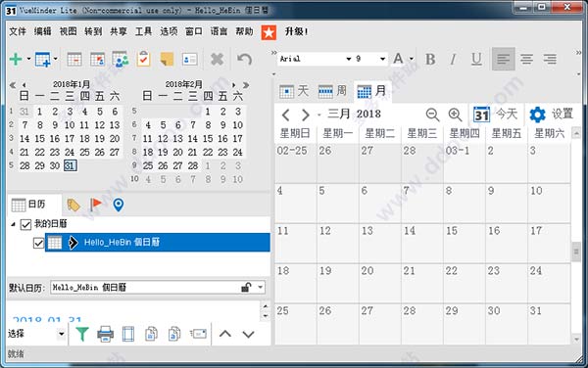Switch to the 天 day view tab
The width and height of the screenshot is (588, 368).
pos(294,91)
